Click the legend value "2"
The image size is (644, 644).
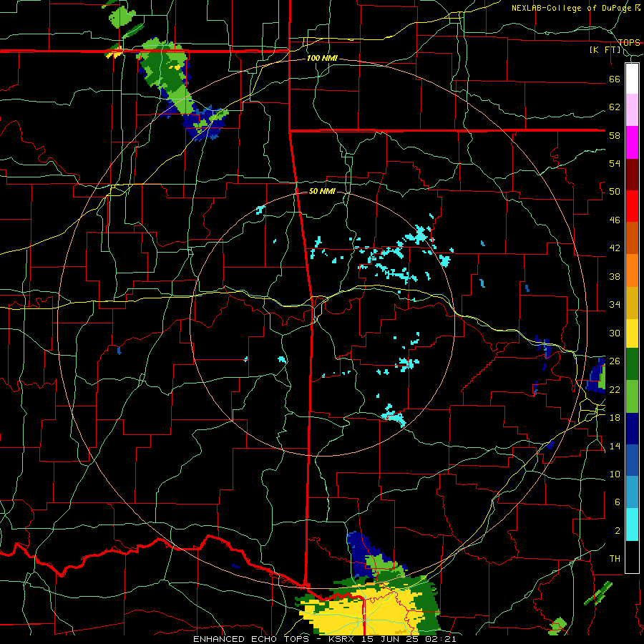click(618, 531)
